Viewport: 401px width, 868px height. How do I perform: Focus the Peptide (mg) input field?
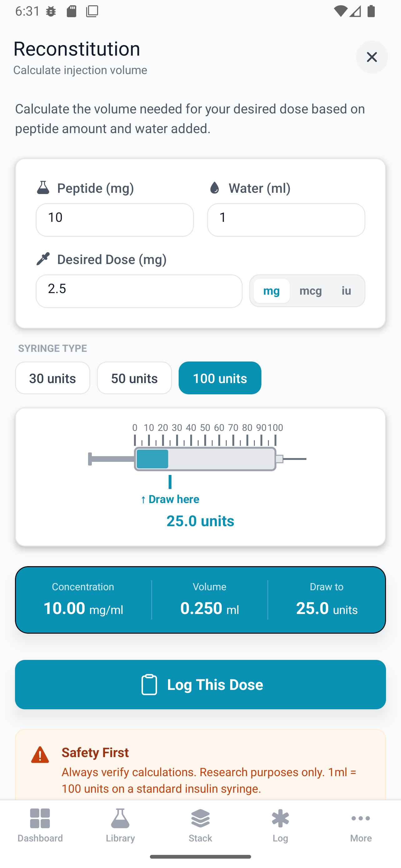115,220
